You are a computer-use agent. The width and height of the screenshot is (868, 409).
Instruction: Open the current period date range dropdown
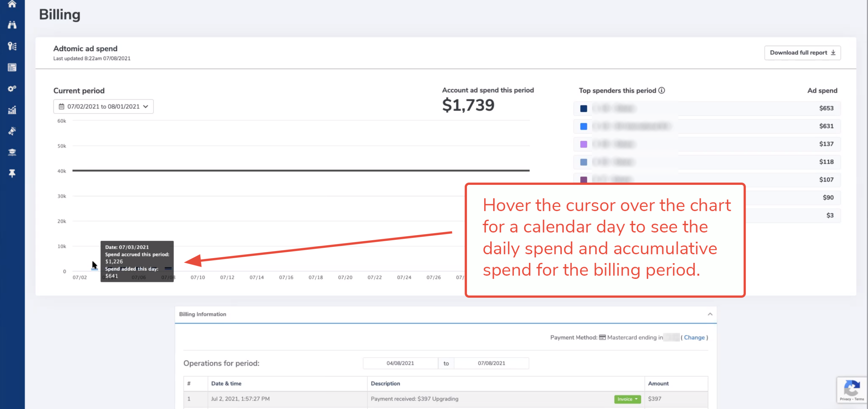[x=103, y=106]
